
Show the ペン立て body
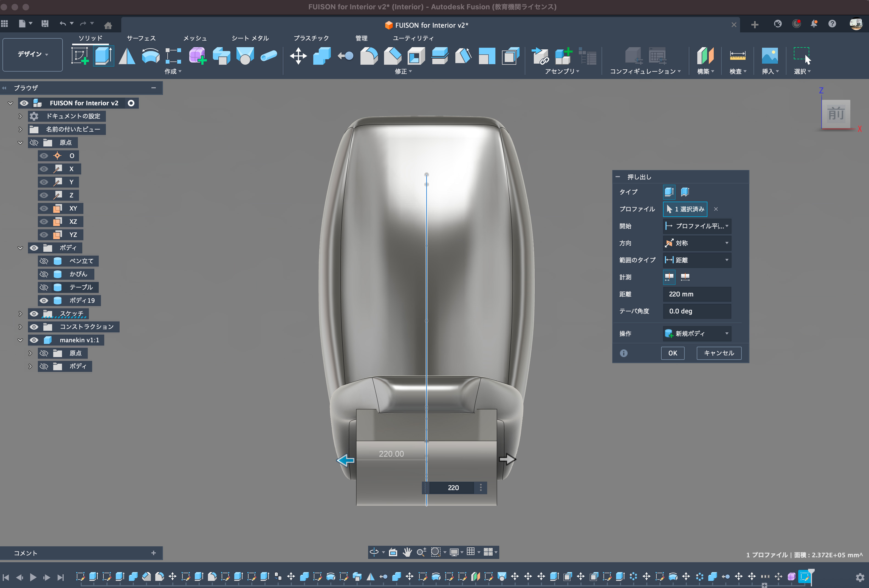[x=44, y=261]
